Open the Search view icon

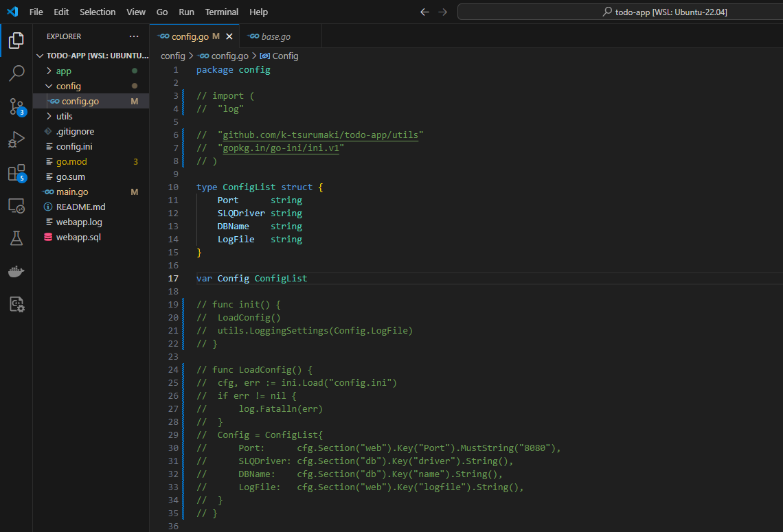click(16, 73)
